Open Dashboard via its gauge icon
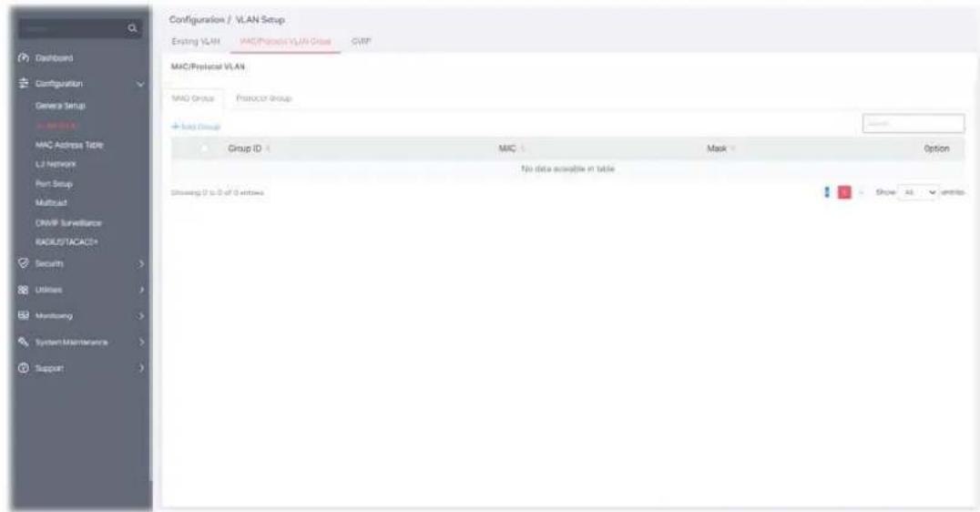Viewport: 980px width, 512px height. [24, 57]
